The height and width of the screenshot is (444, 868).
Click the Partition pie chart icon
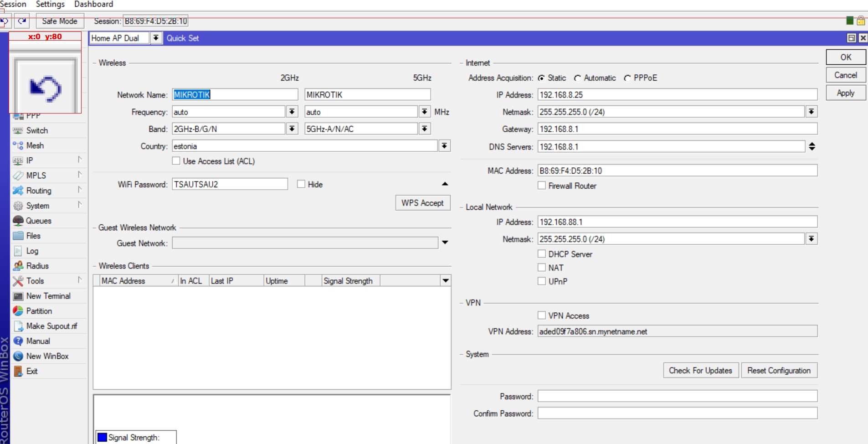[x=18, y=311]
